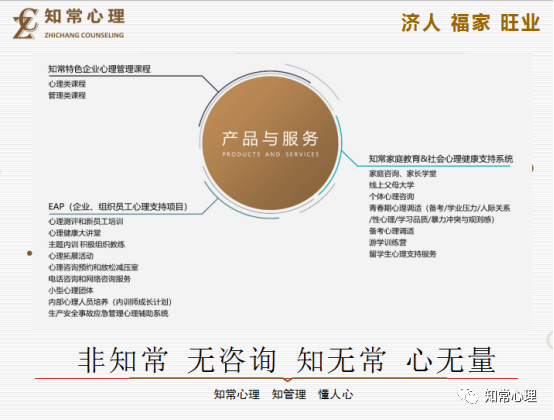
Task: Click the item 主题内训 积极组织教练
Action: tap(87, 244)
